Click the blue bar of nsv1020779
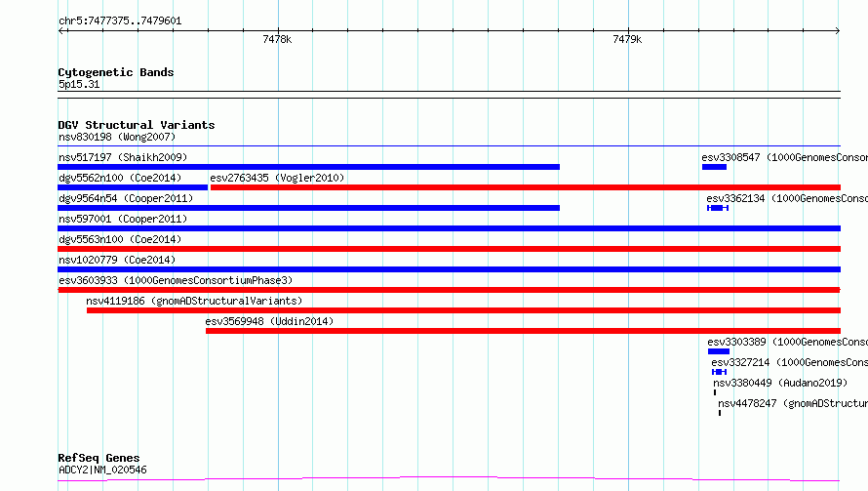Screen dimensions: 868x491 (x=450, y=269)
